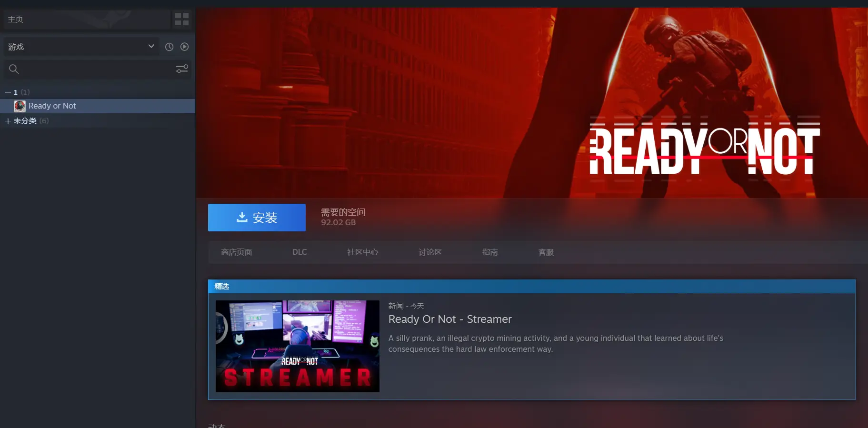Open the 讨论区 tab
Screen dimensions: 868x428
point(430,252)
